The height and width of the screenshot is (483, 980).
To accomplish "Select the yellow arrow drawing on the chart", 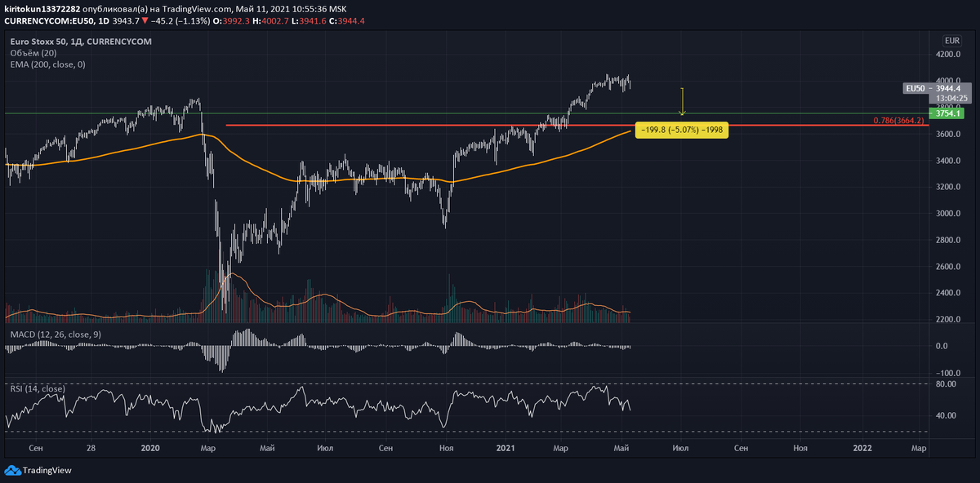I will point(682,98).
